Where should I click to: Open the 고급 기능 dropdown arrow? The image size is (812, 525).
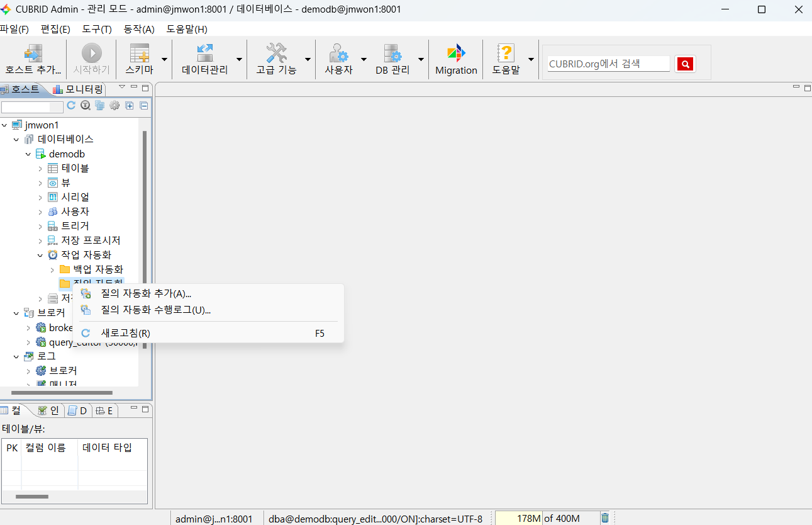coord(308,59)
